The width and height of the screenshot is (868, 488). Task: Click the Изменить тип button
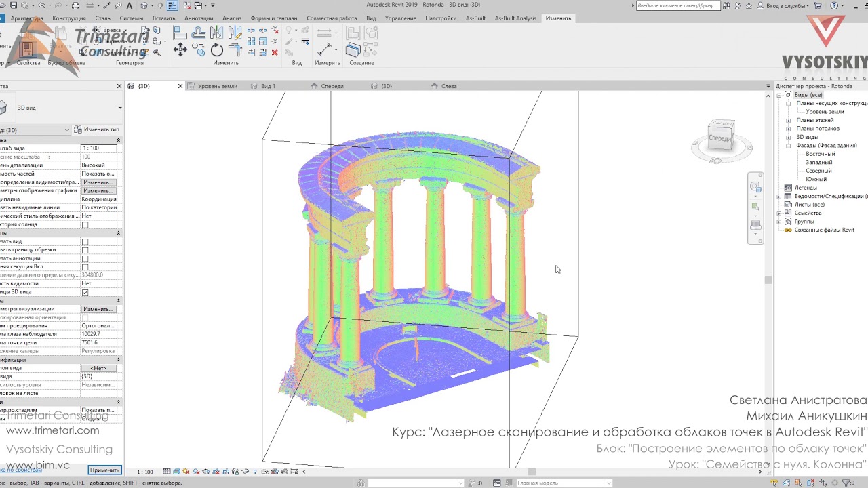[97, 129]
